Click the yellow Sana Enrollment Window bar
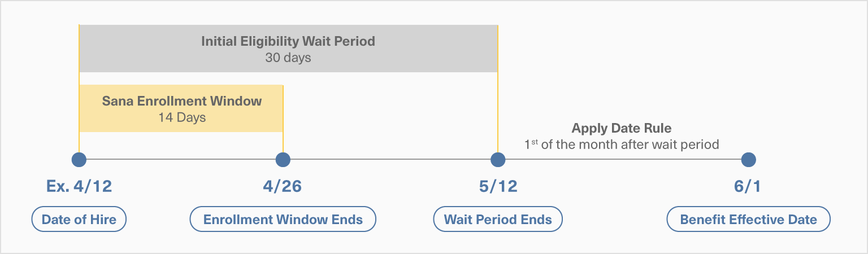This screenshot has height=254, width=868. 181,108
